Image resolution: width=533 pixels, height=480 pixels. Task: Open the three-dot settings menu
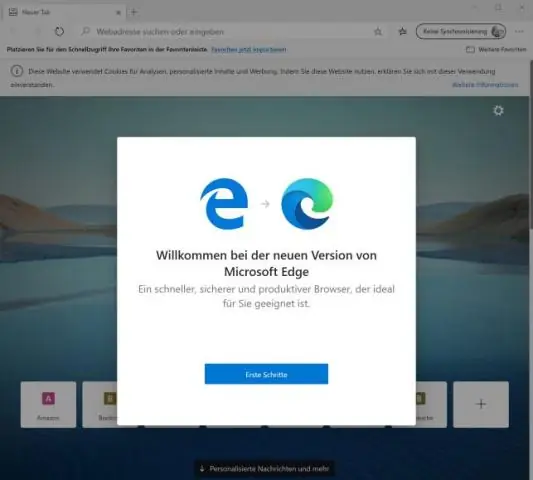click(519, 32)
